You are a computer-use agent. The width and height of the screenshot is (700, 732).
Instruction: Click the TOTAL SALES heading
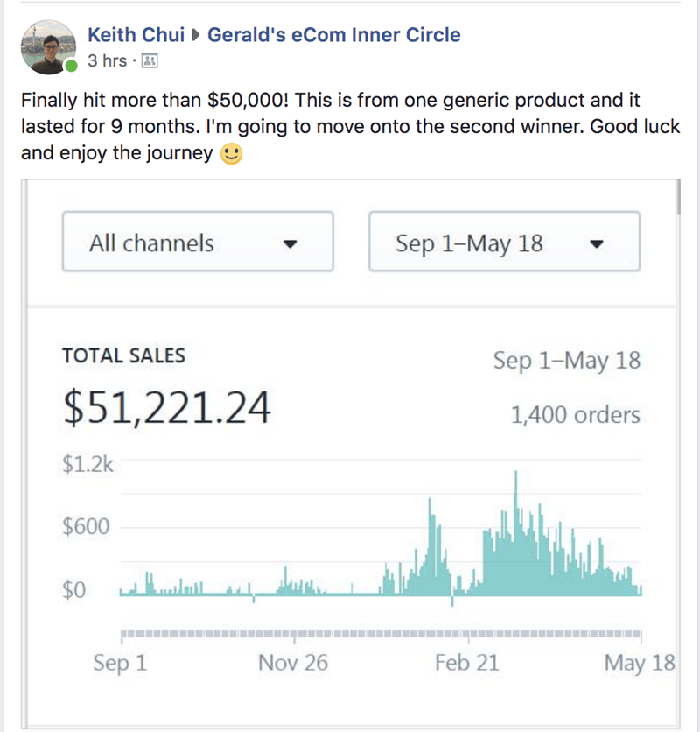[x=123, y=355]
